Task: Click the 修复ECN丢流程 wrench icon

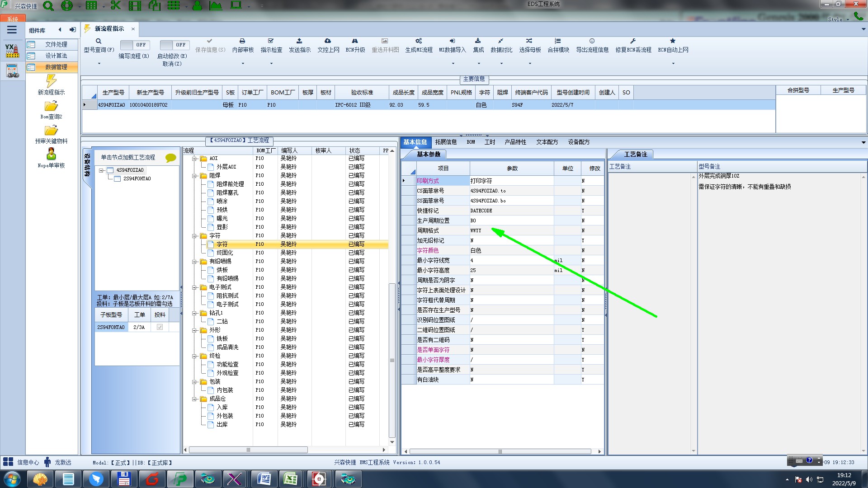Action: (x=633, y=41)
